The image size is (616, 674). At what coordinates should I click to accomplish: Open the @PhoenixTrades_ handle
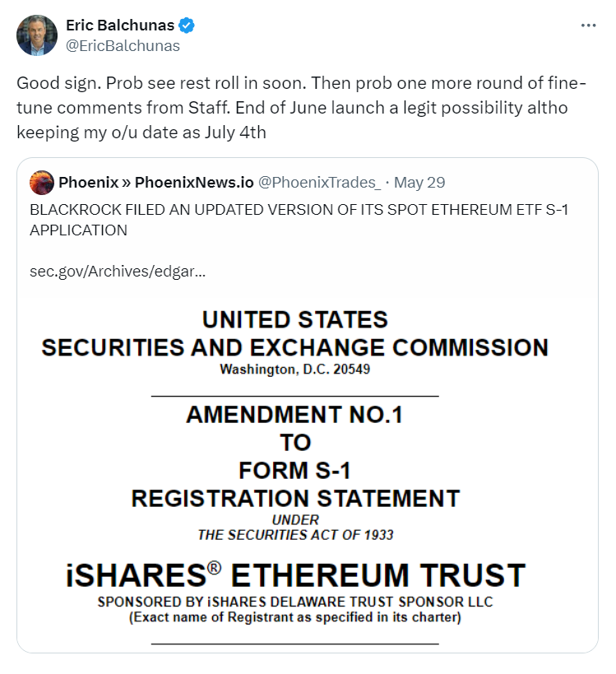tap(319, 182)
